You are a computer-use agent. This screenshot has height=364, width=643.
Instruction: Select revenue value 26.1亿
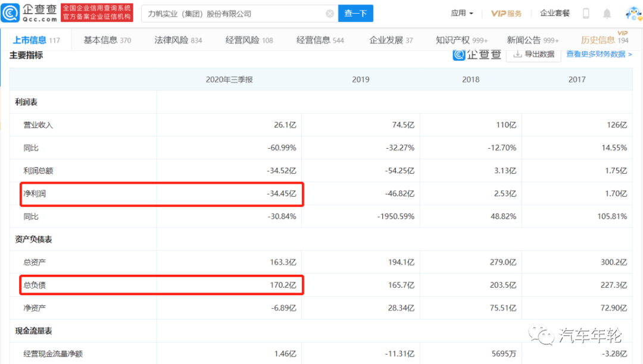pyautogui.click(x=285, y=125)
